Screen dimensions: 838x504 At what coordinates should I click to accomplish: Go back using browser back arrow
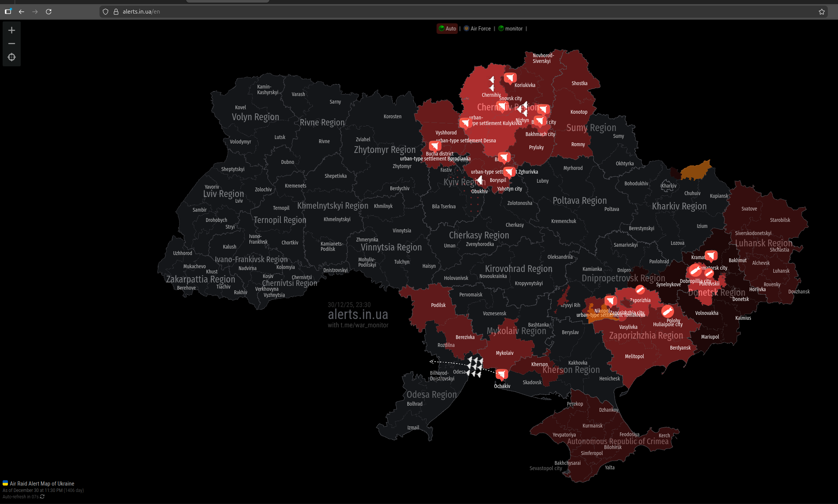[21, 12]
